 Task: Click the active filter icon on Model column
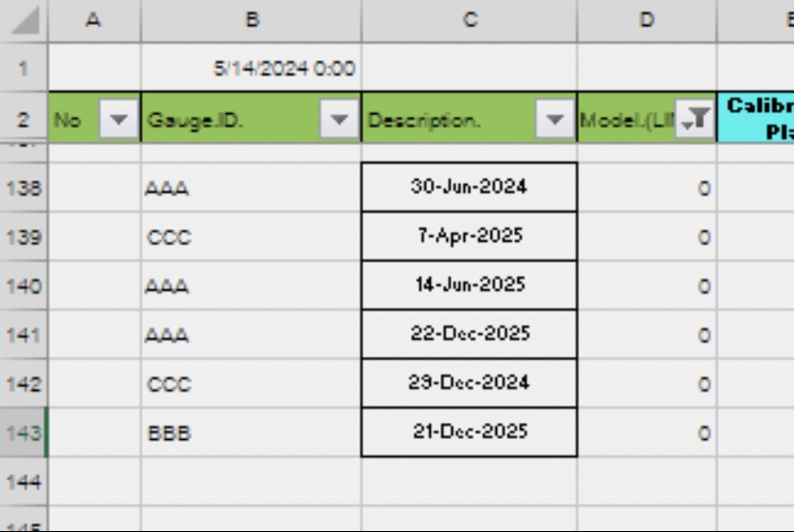point(696,120)
